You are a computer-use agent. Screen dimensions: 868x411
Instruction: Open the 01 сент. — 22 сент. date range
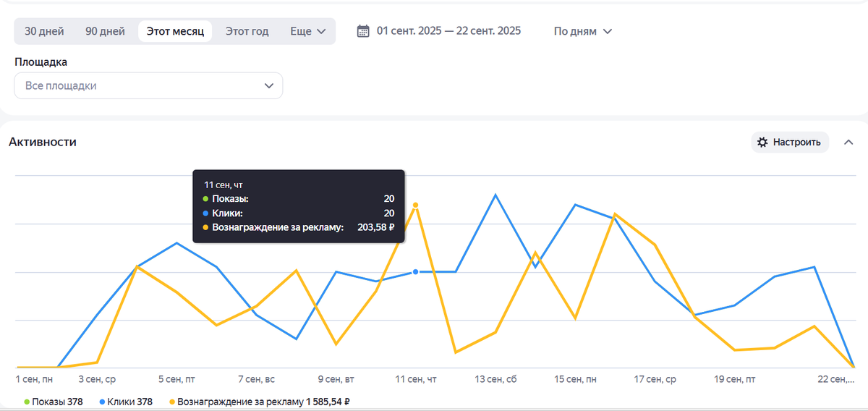pos(448,31)
